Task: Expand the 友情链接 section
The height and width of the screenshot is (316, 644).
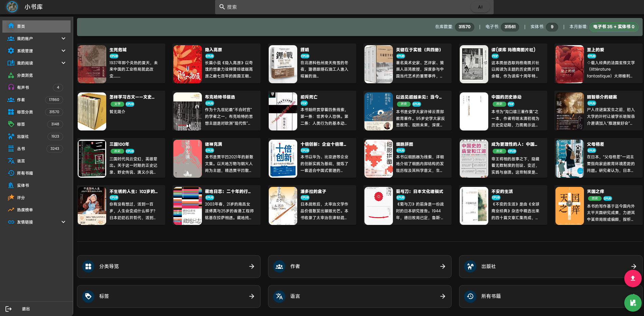Action: (x=36, y=222)
